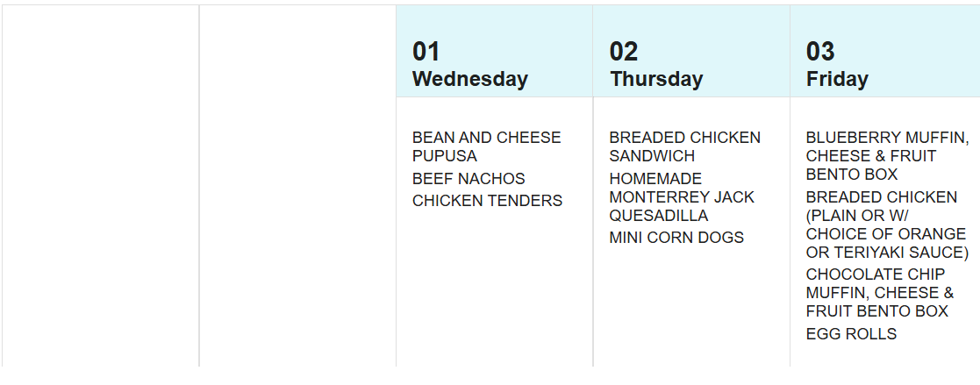Click the Bean and Cheese Pupusa item

486,146
